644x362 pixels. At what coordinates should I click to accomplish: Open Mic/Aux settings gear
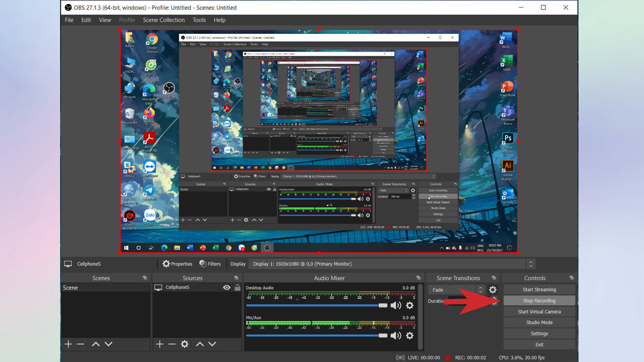(410, 336)
